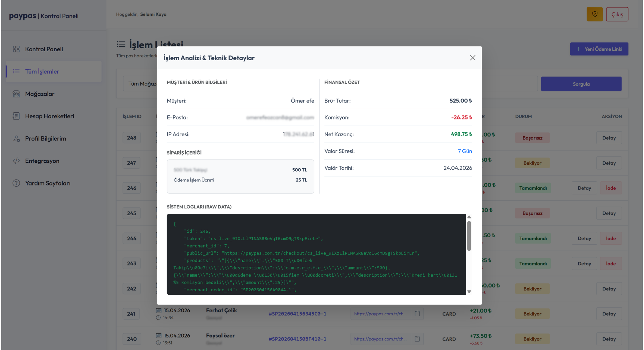Open Hesap Hareketleri ledger icon

coord(16,116)
